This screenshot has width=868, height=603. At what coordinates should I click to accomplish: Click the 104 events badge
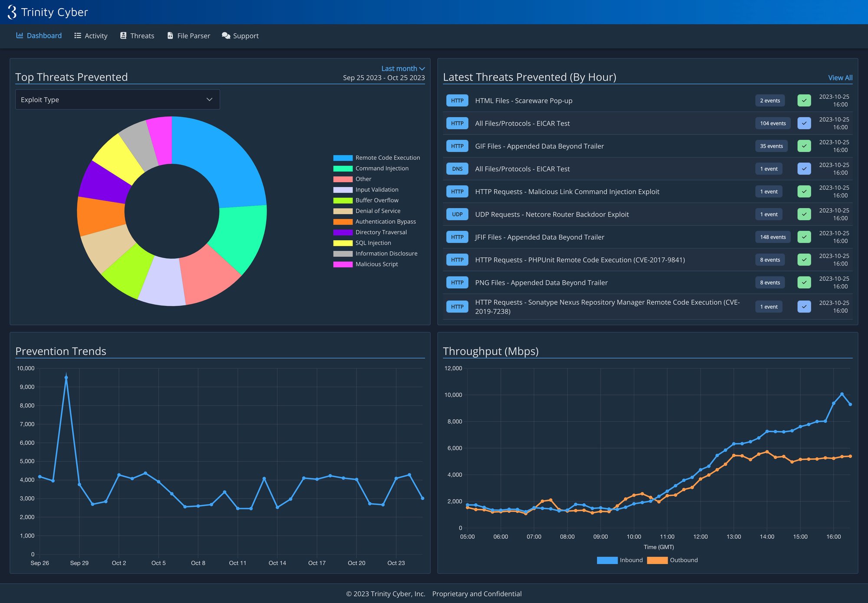773,123
